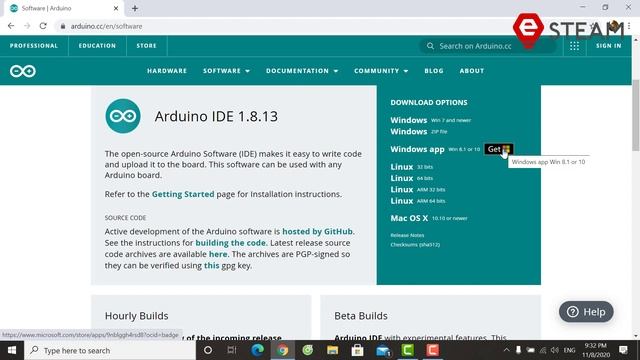This screenshot has width=640, height=360.
Task: Download the Windows ZIP file
Action: coord(419,131)
